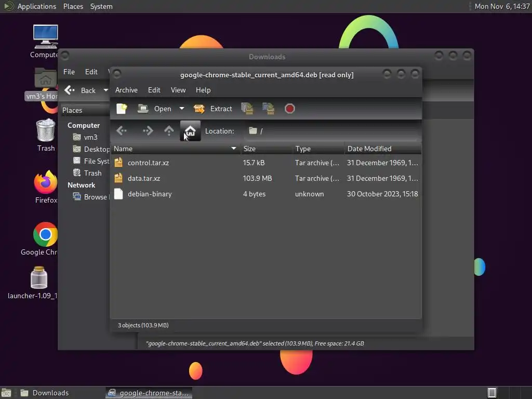Open the Trash desktop icon
The image size is (532, 399).
click(x=46, y=135)
